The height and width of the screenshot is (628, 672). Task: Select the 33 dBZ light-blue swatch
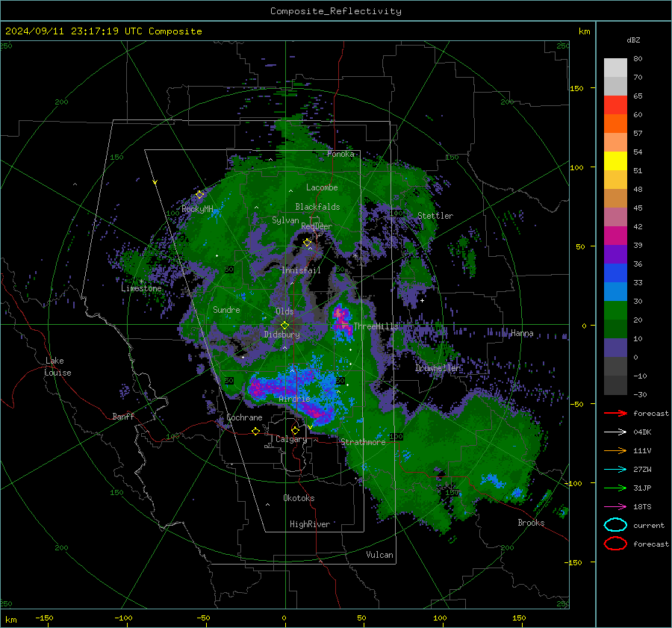pos(615,291)
